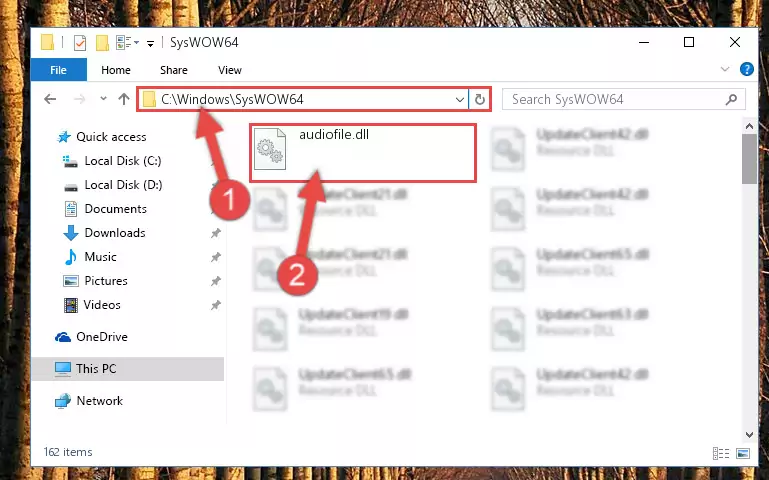This screenshot has height=480, width=769.
Task: Click the scrollbar up arrow
Action: tap(749, 126)
